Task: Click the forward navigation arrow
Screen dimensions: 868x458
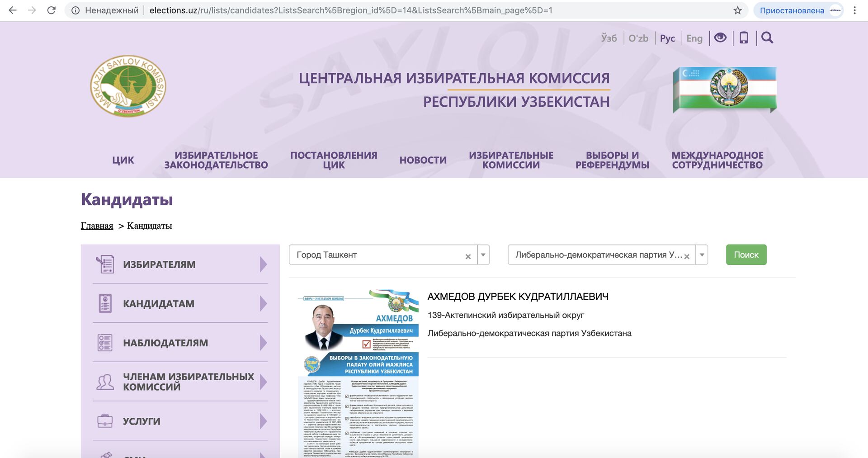Action: click(x=32, y=10)
